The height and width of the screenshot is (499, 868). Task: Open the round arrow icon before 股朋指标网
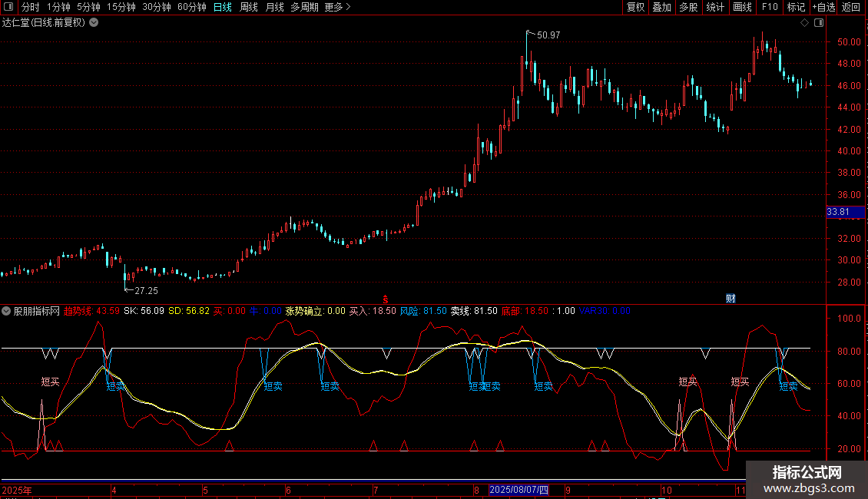pos(6,311)
